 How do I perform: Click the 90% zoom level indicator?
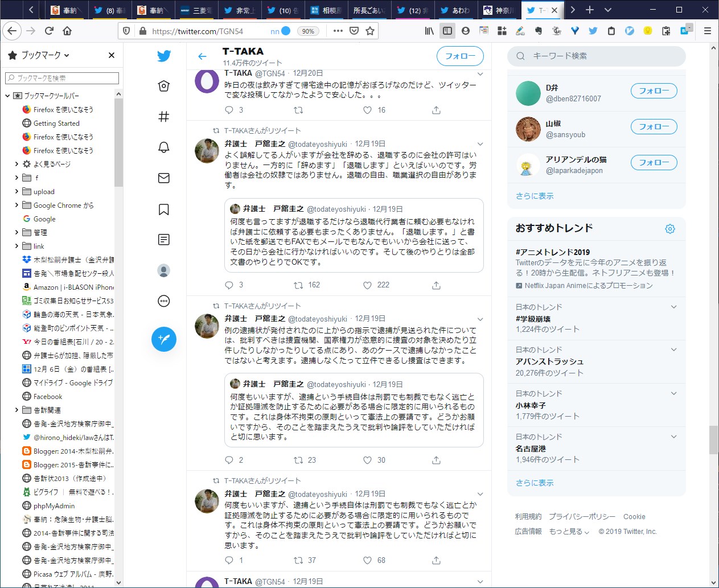tap(308, 31)
